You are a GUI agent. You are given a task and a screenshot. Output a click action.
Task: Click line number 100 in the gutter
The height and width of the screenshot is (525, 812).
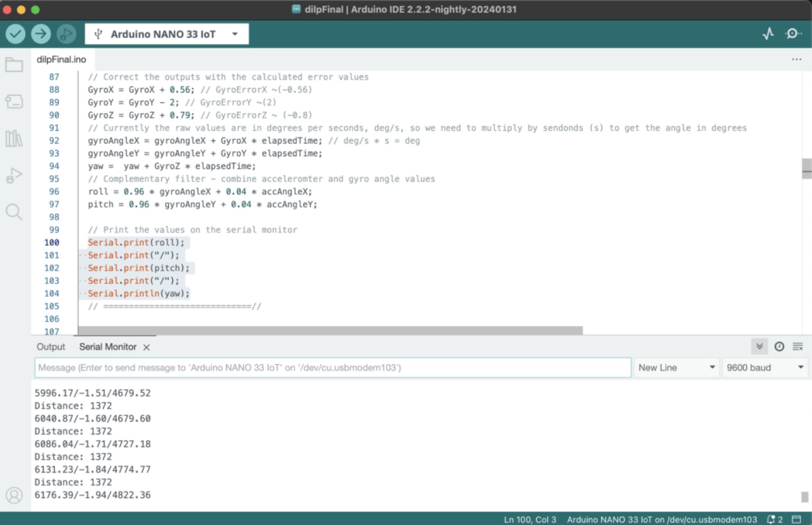click(52, 243)
